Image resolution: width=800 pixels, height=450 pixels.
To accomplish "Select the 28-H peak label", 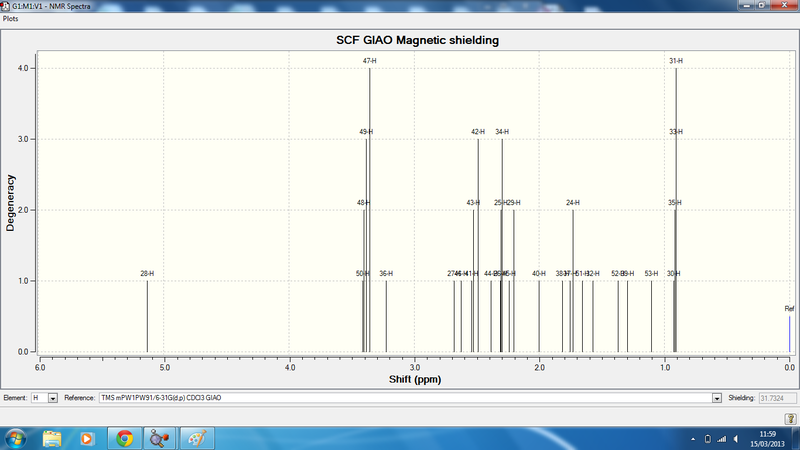I will tap(147, 273).
